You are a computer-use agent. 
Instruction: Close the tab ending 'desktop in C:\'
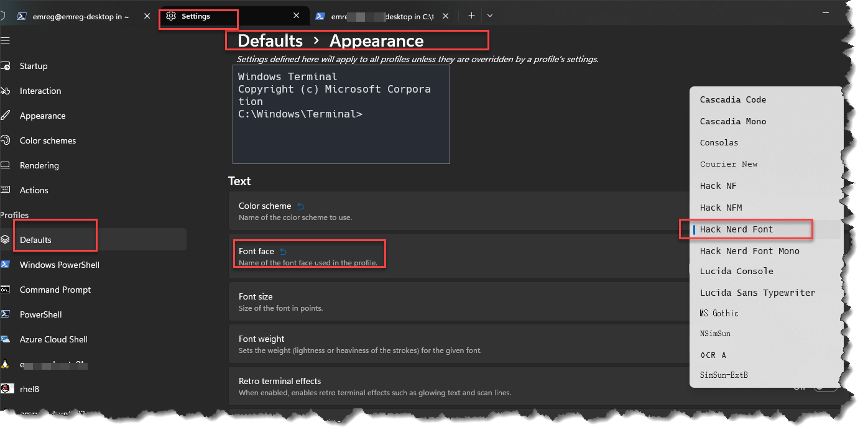(446, 16)
